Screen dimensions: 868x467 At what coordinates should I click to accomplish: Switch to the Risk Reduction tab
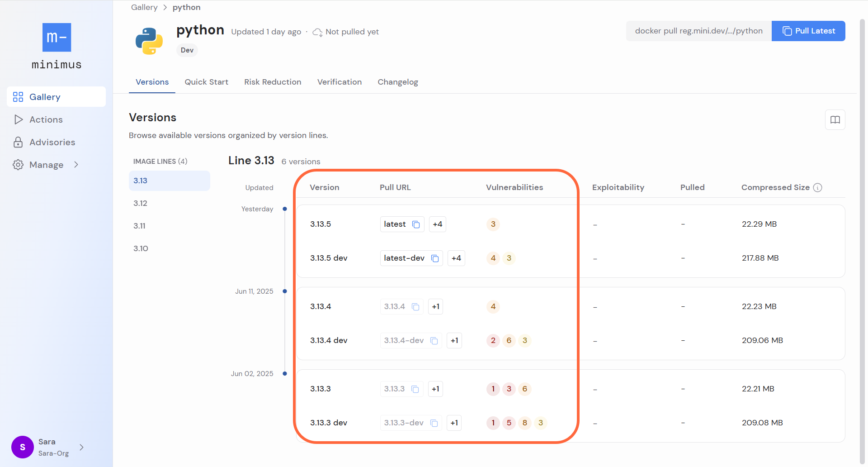pos(273,82)
